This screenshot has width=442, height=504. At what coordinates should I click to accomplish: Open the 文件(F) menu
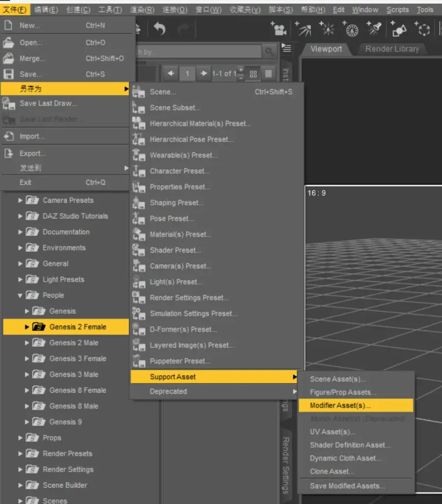click(x=15, y=10)
